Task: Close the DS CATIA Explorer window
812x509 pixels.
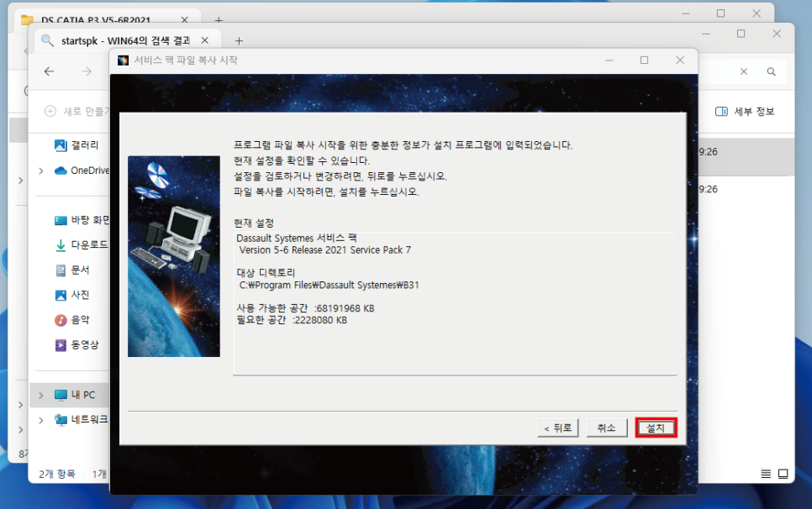Action: (757, 13)
